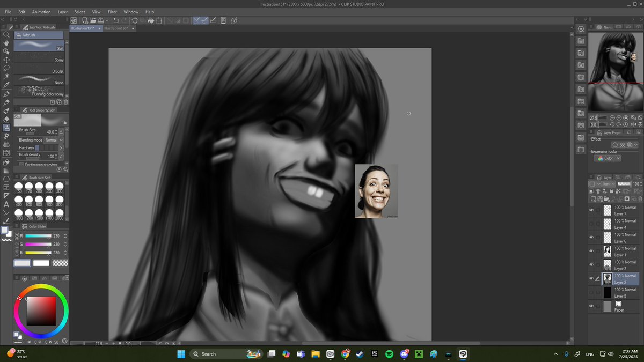Select the Zoom magnifier tool

click(6, 34)
